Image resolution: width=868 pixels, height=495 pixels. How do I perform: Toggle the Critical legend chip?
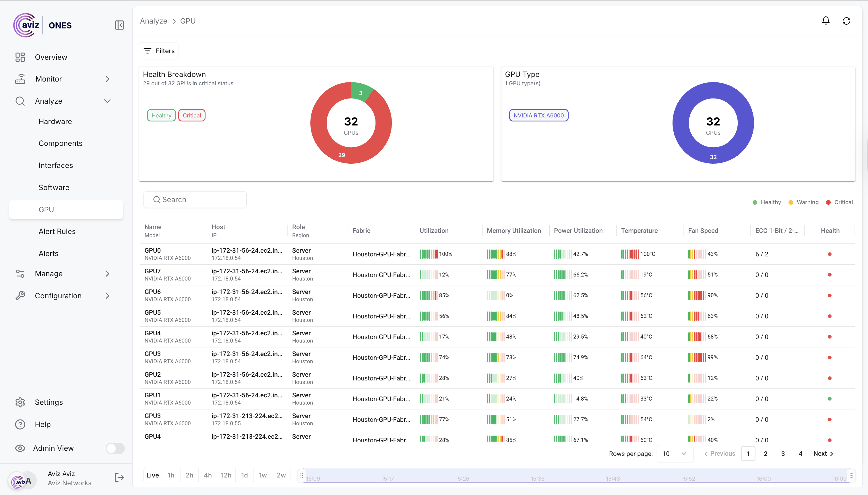coord(192,116)
